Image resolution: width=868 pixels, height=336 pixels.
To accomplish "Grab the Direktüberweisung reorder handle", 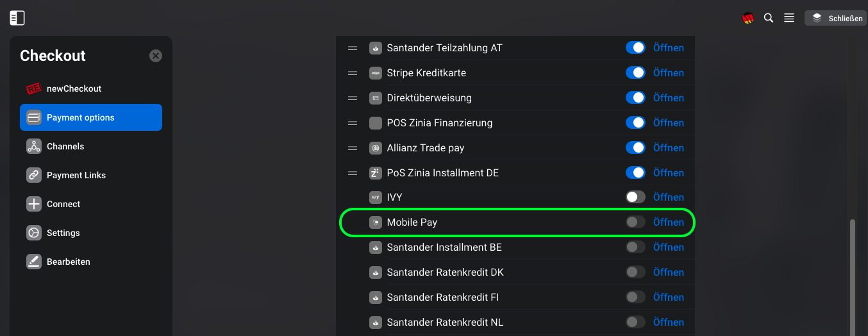I will tap(353, 98).
